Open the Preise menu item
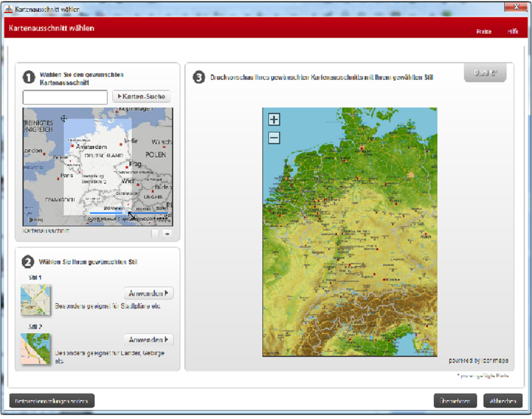Image resolution: width=532 pixels, height=419 pixels. (x=484, y=31)
